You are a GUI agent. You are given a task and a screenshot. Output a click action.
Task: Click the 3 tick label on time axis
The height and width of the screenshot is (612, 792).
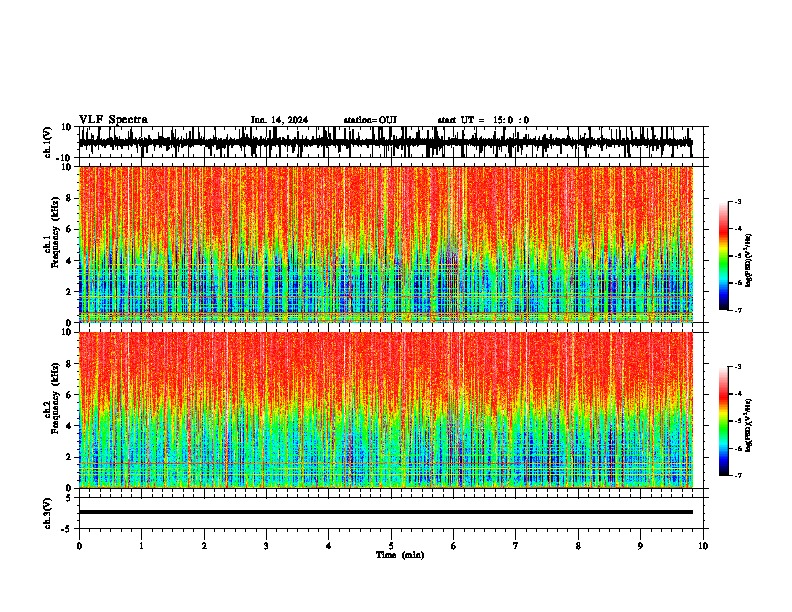click(266, 546)
